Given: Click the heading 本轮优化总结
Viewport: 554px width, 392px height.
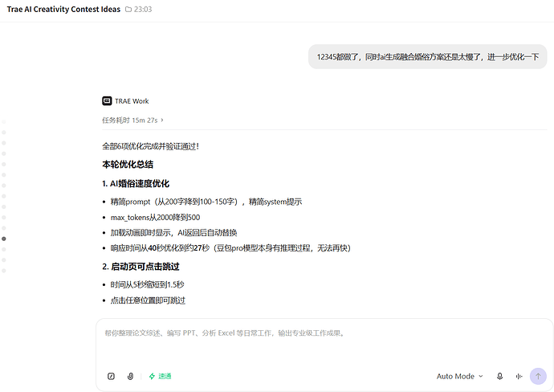Looking at the screenshot, I should [x=128, y=165].
